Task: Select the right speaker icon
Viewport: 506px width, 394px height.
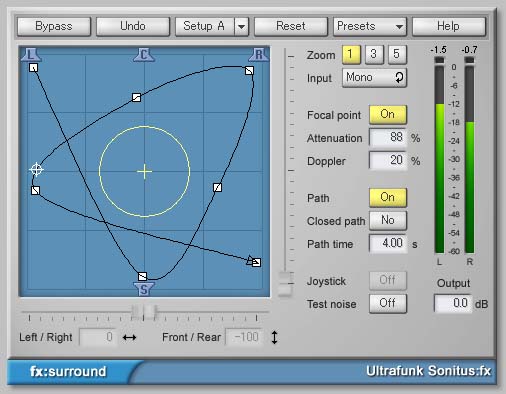Action: coord(259,55)
